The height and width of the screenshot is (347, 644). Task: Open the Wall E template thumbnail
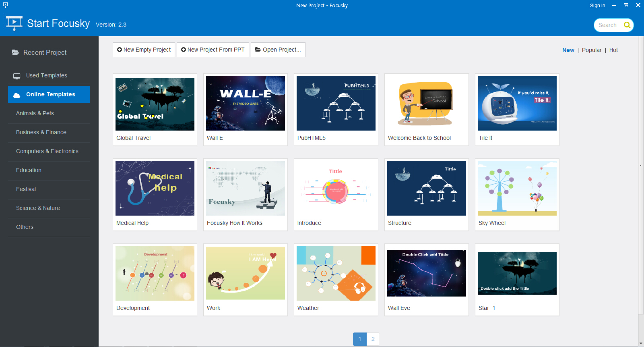coord(246,103)
